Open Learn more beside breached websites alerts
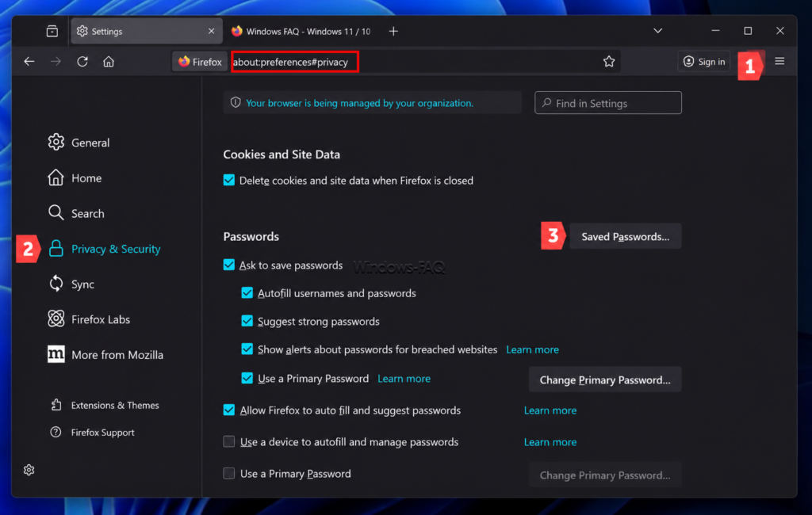The width and height of the screenshot is (812, 515). 532,350
